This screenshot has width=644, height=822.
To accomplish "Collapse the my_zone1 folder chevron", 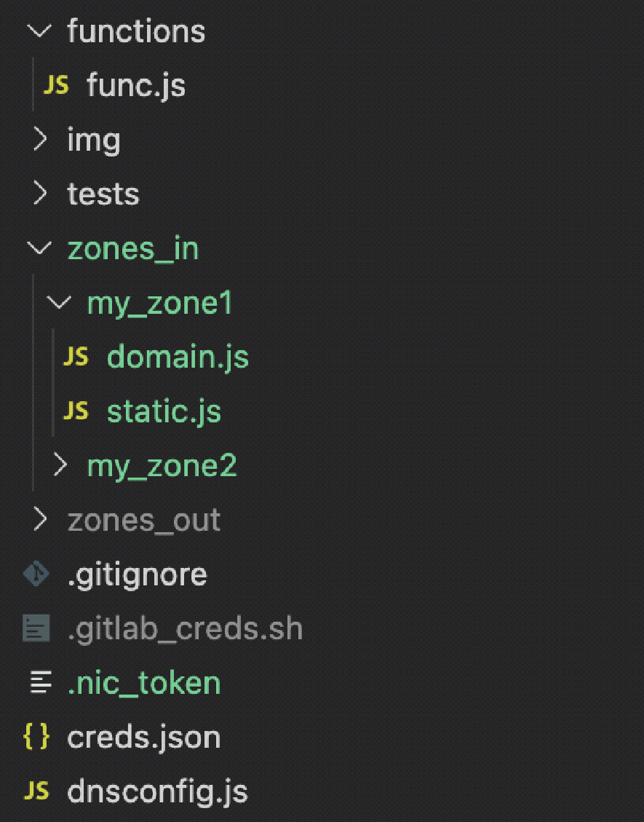I will (x=60, y=303).
